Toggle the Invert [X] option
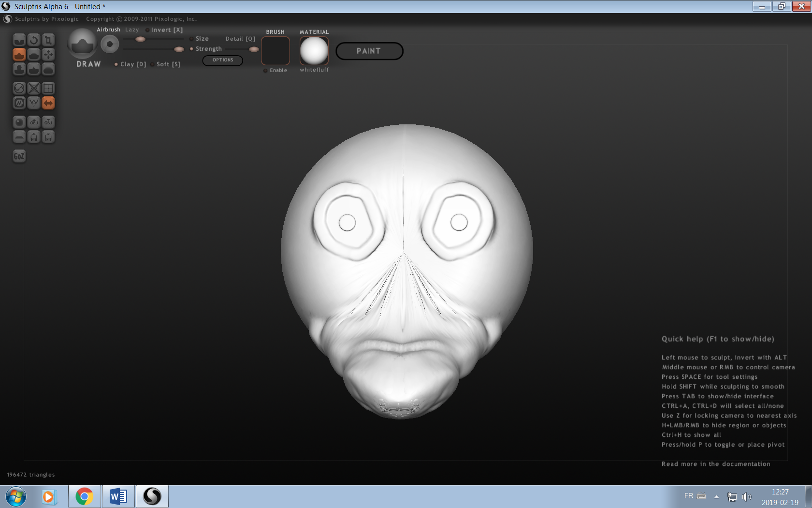Image resolution: width=812 pixels, height=508 pixels. click(x=147, y=30)
